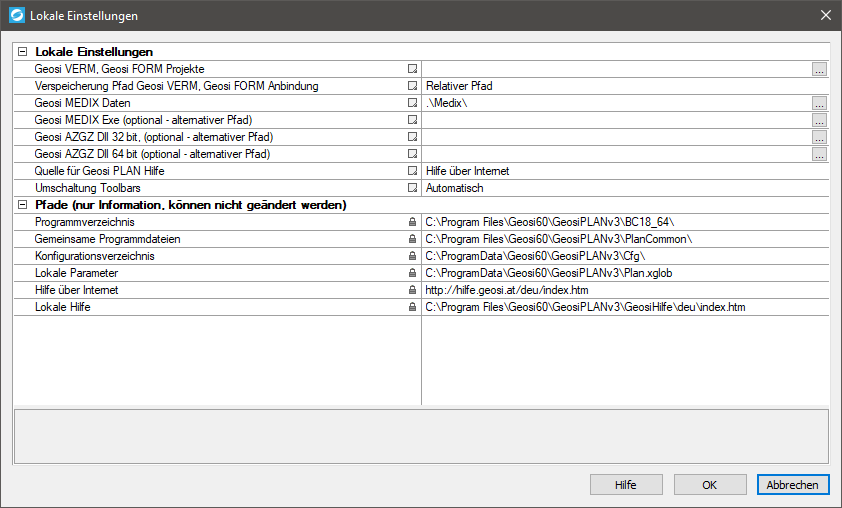Select the Geosi MEDIX Exe label
The height and width of the screenshot is (508, 842).
pos(143,120)
